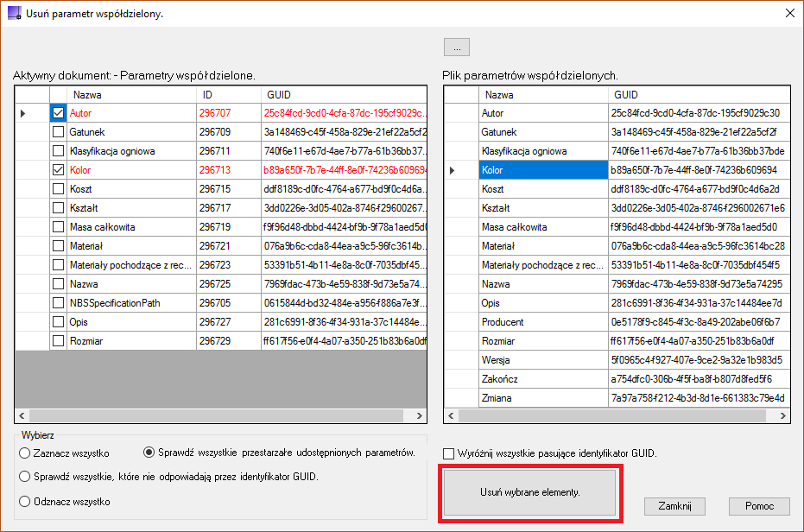This screenshot has width=804, height=532.
Task: Click Usuń wybrane elementy button
Action: 529,492
